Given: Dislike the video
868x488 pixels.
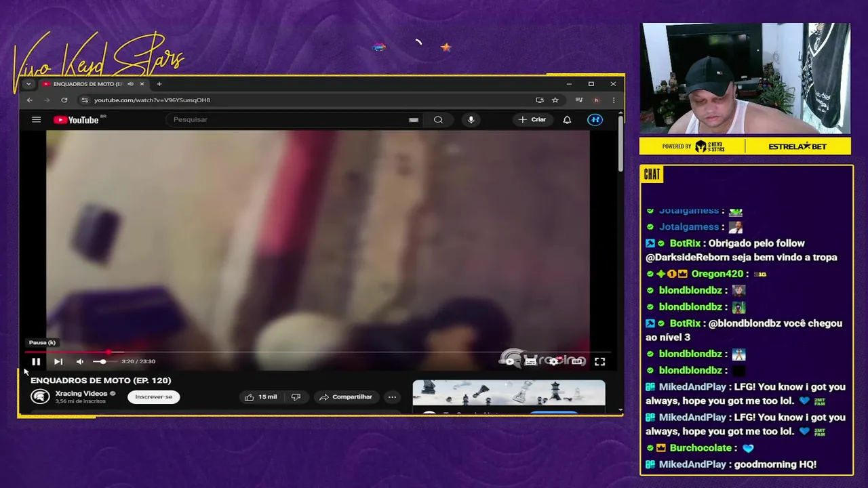Looking at the screenshot, I should pyautogui.click(x=296, y=396).
